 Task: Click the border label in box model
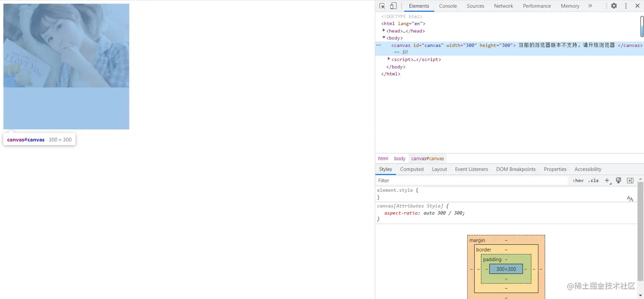click(484, 250)
